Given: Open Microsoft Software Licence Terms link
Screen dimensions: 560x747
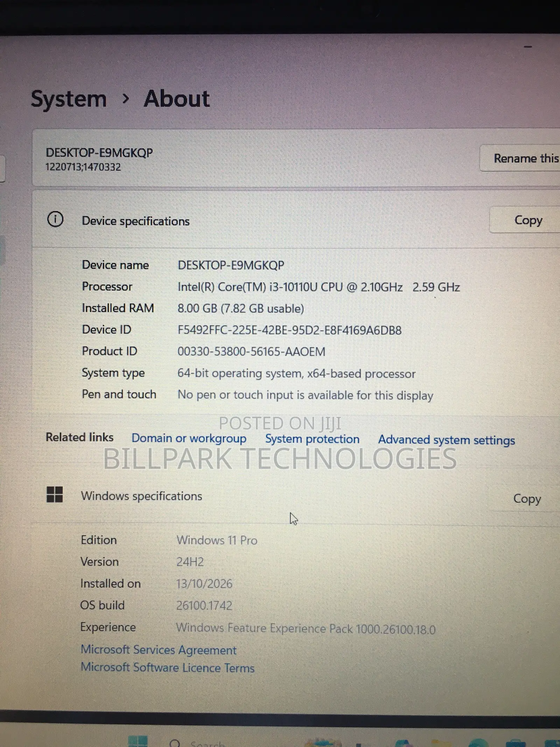Looking at the screenshot, I should click(x=168, y=667).
